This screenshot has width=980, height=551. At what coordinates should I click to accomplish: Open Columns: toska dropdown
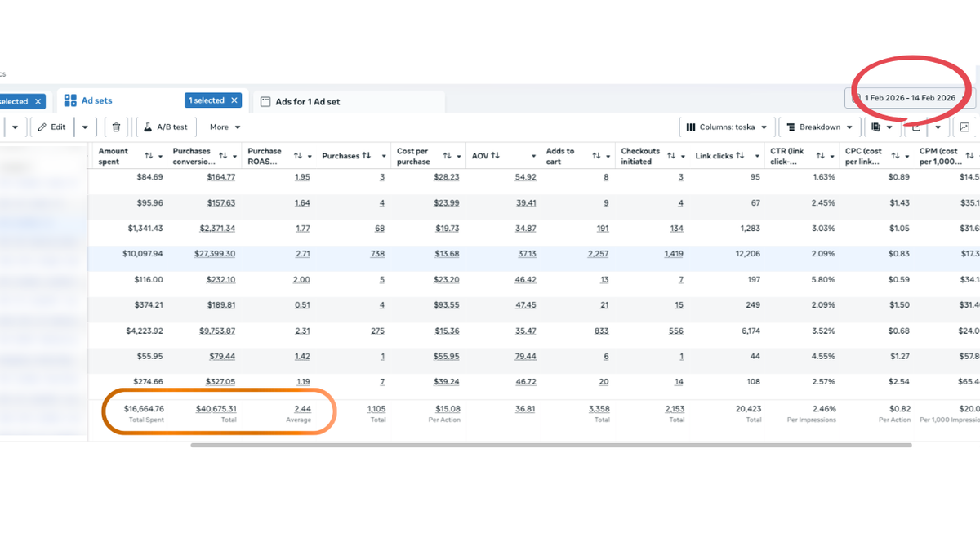[727, 127]
